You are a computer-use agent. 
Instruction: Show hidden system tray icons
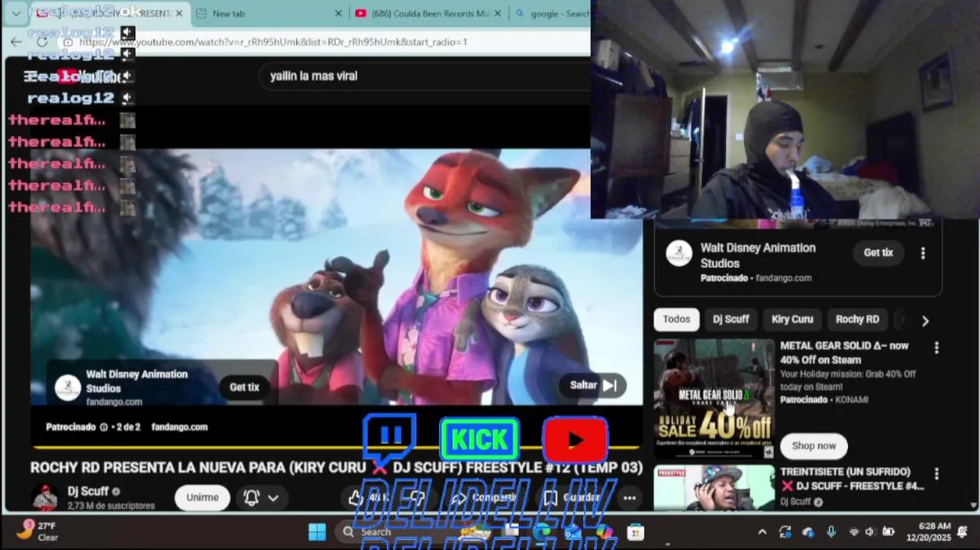point(762,532)
